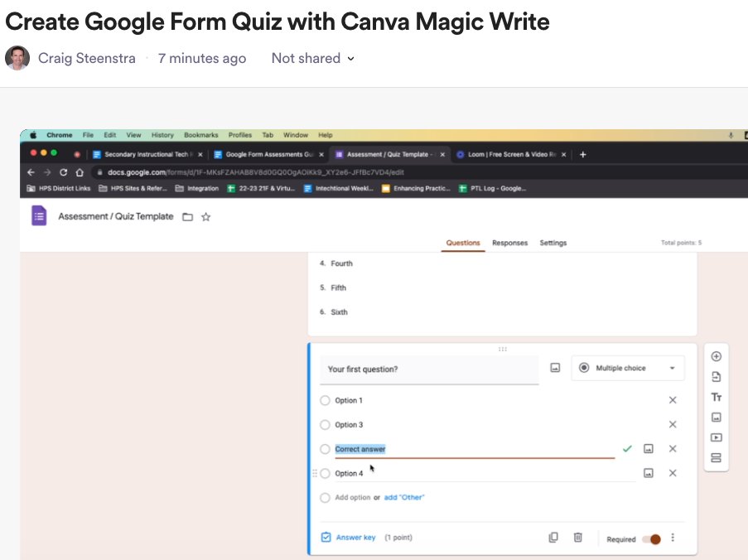Viewport: 748px width, 560px height.
Task: Remove Correct answer option with X
Action: (x=673, y=449)
